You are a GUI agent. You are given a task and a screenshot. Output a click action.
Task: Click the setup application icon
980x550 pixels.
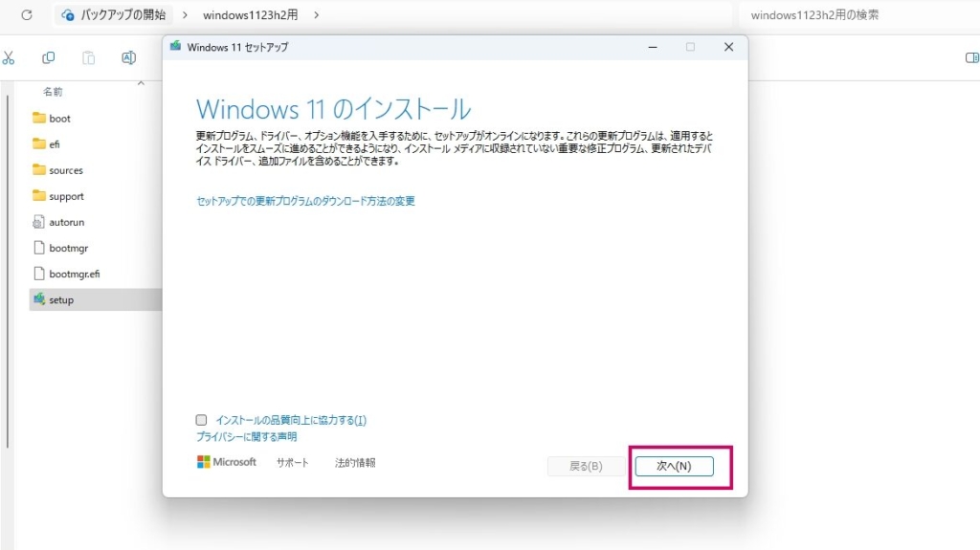tap(38, 299)
